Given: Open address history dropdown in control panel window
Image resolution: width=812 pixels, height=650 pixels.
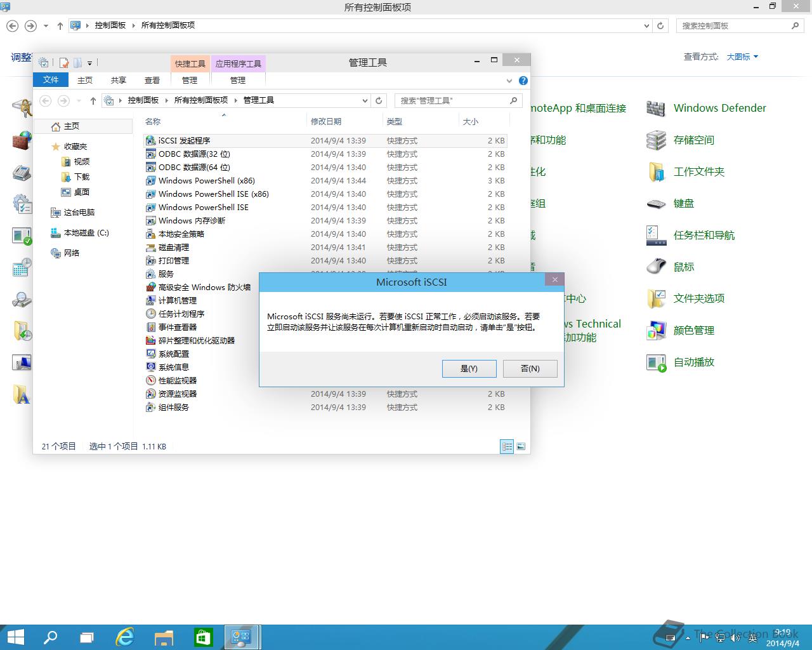Looking at the screenshot, I should [x=646, y=26].
